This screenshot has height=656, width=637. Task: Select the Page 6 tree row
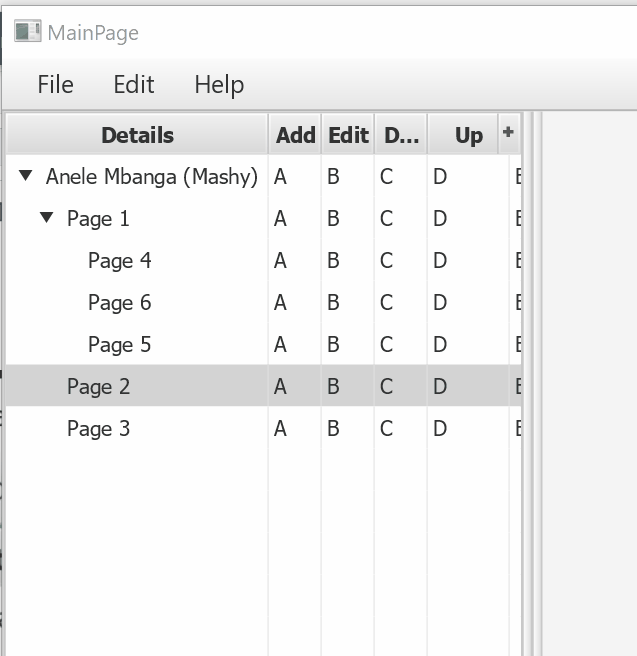pyautogui.click(x=120, y=303)
